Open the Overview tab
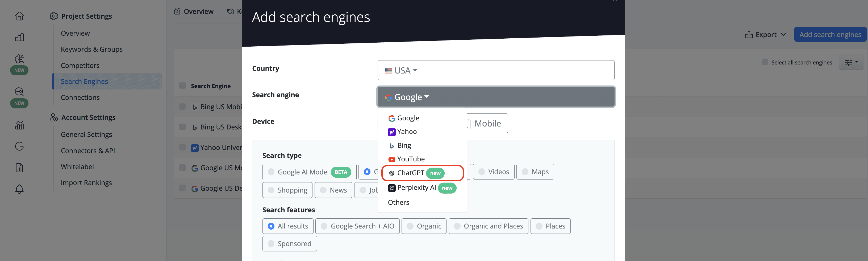 tap(194, 11)
